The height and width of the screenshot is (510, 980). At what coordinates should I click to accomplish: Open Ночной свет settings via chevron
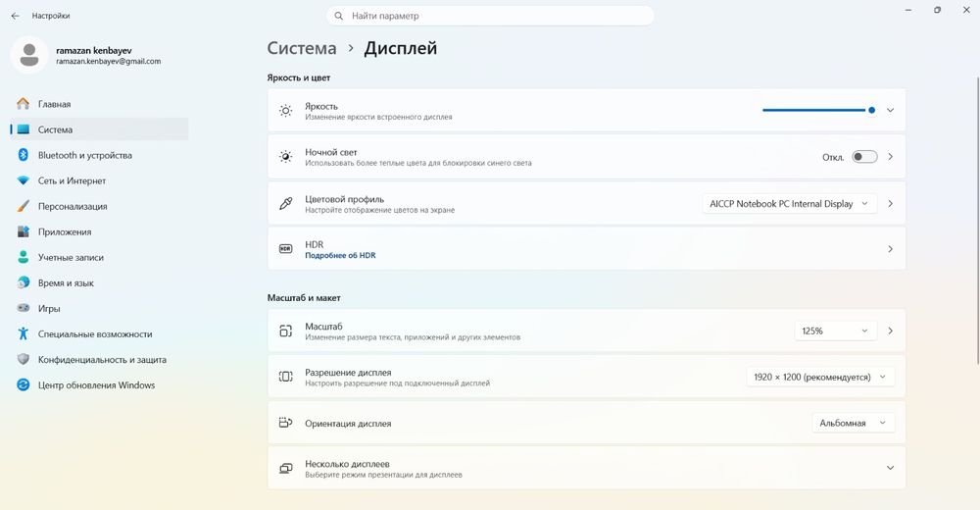[x=890, y=157]
